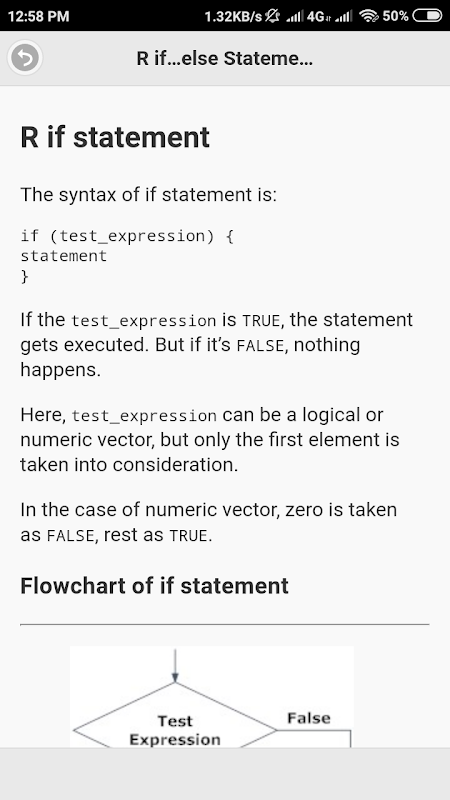
Task: Tap the Wi-Fi status icon
Action: click(x=369, y=16)
